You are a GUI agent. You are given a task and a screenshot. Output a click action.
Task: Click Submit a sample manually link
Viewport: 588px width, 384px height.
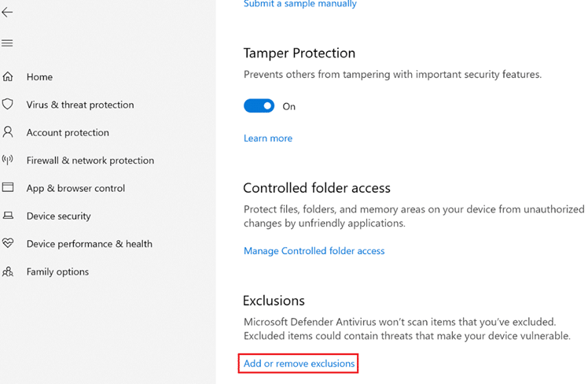coord(300,4)
